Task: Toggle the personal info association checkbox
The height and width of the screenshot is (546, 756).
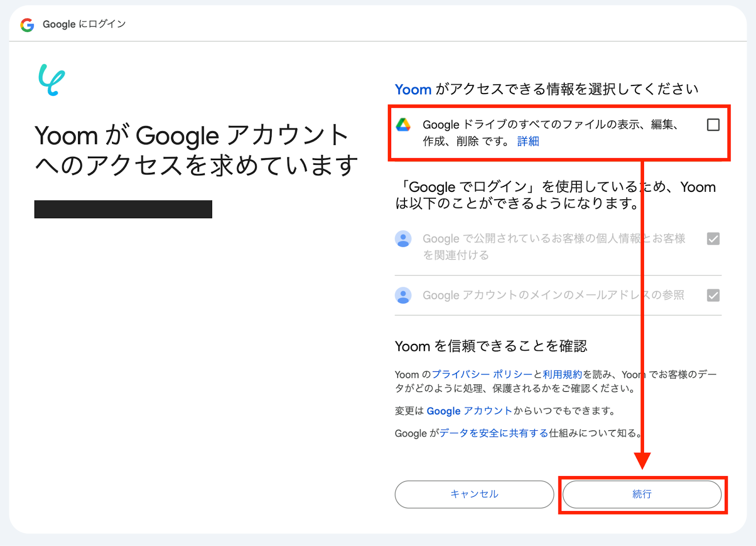Action: pos(713,239)
